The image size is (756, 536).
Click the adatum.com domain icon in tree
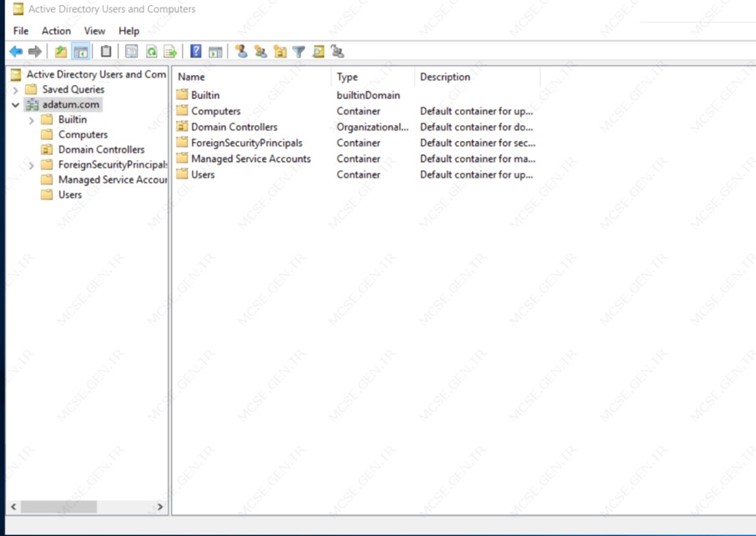[32, 105]
